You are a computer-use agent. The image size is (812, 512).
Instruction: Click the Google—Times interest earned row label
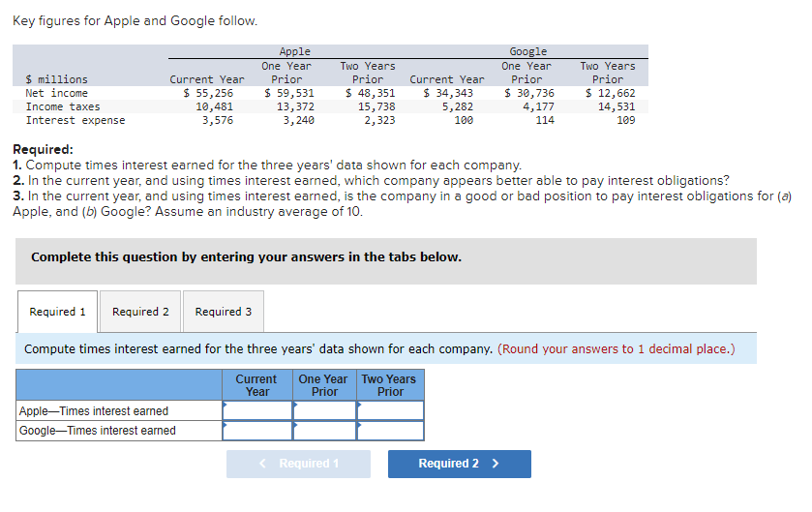(x=98, y=431)
